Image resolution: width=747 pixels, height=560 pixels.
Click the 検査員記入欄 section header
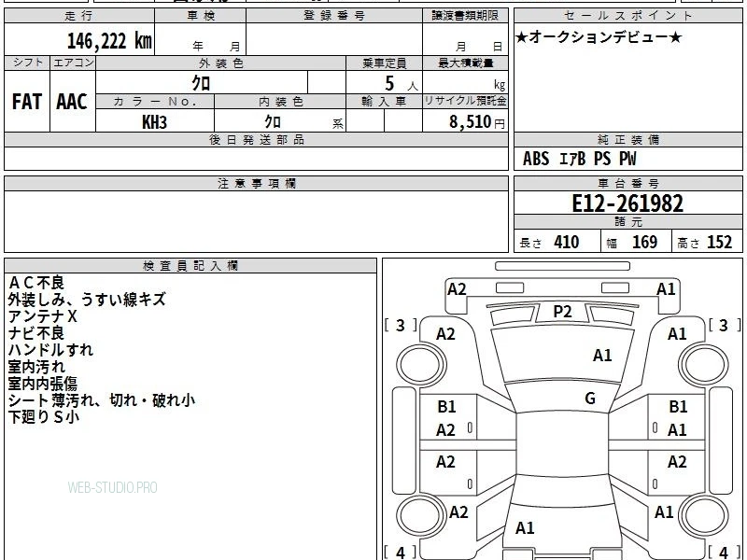[x=190, y=266]
